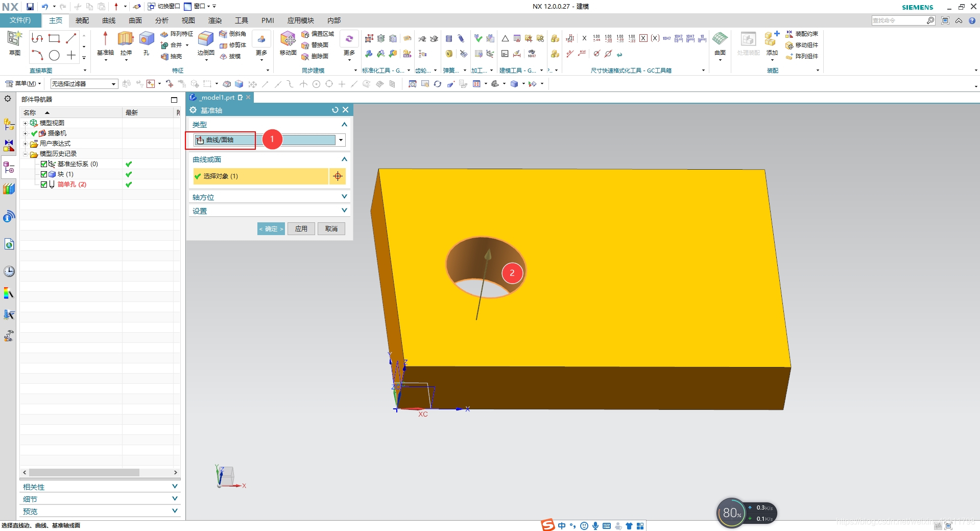Open the 无选择过滤器 dropdown
The height and width of the screenshot is (531, 980).
tap(84, 84)
